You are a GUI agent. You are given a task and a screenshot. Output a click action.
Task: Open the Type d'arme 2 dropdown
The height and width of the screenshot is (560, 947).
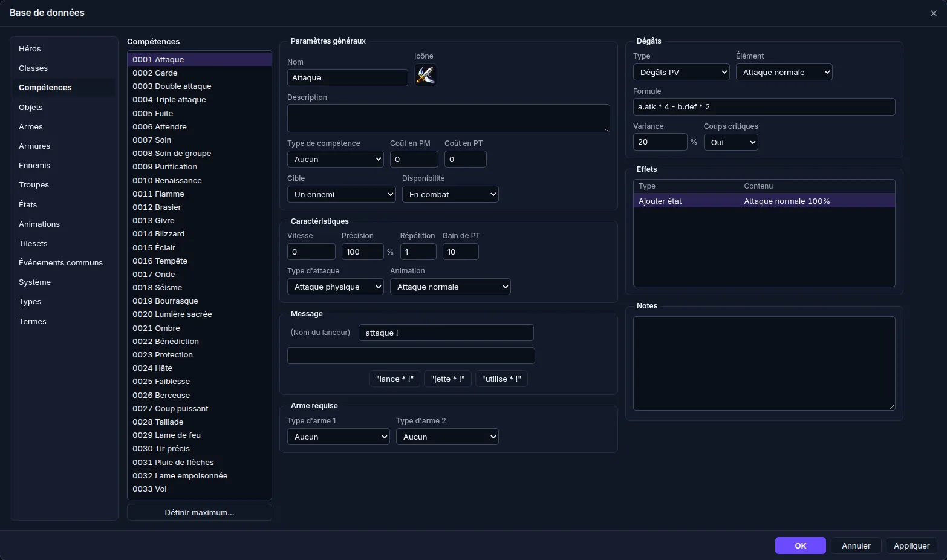pos(447,437)
